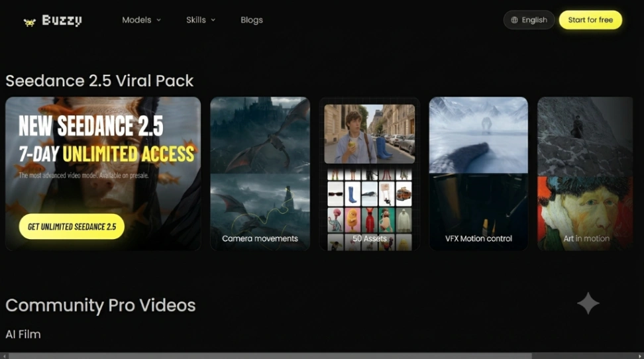
Task: Go to the Blogs page
Action: click(x=251, y=20)
